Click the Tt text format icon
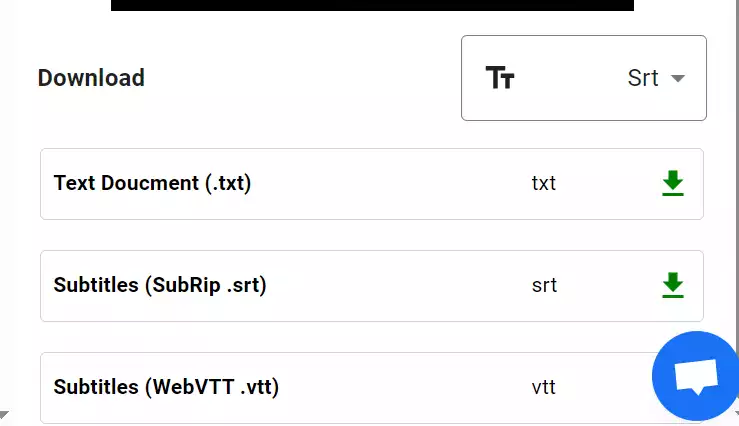 click(500, 78)
